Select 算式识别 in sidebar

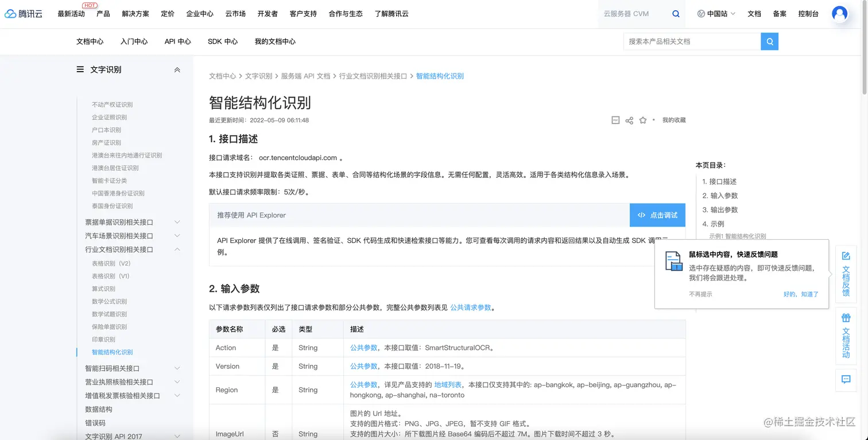(103, 289)
